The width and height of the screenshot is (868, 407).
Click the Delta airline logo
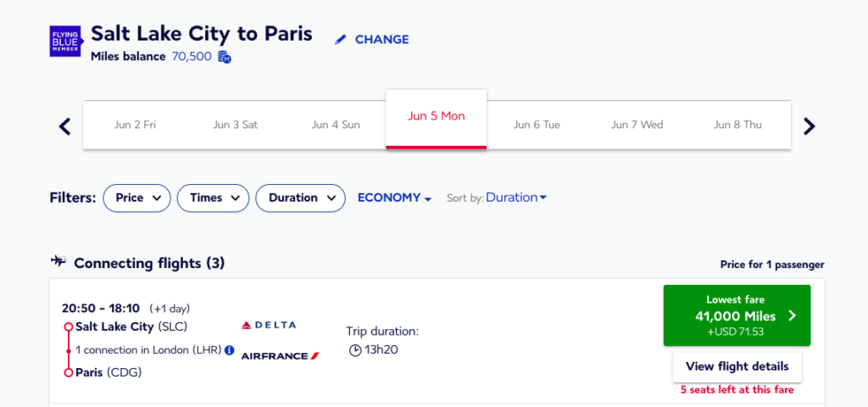(269, 326)
